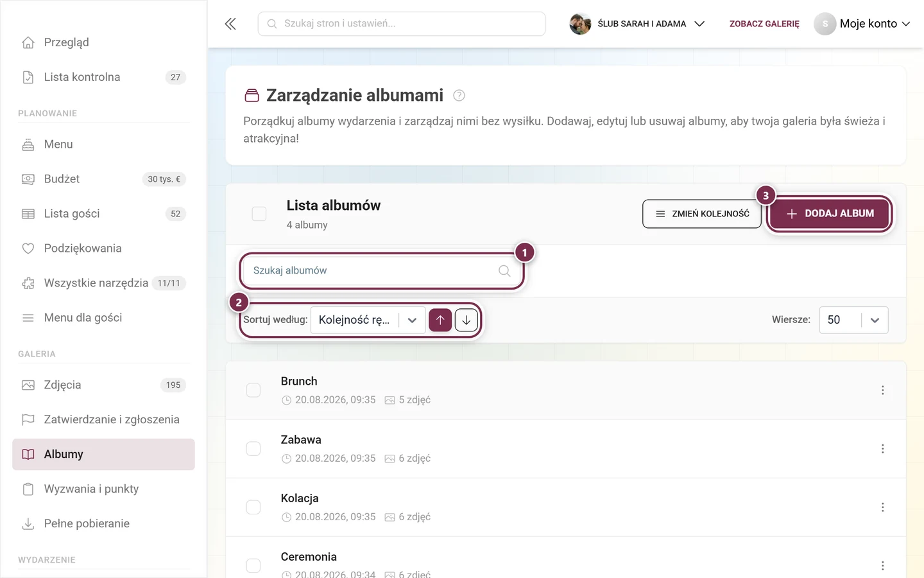Click the Dodaj album button
This screenshot has width=924, height=578.
click(x=830, y=214)
